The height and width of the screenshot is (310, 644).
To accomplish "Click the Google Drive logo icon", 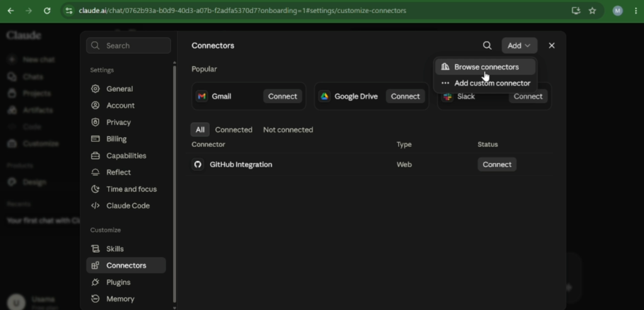I will pos(325,96).
